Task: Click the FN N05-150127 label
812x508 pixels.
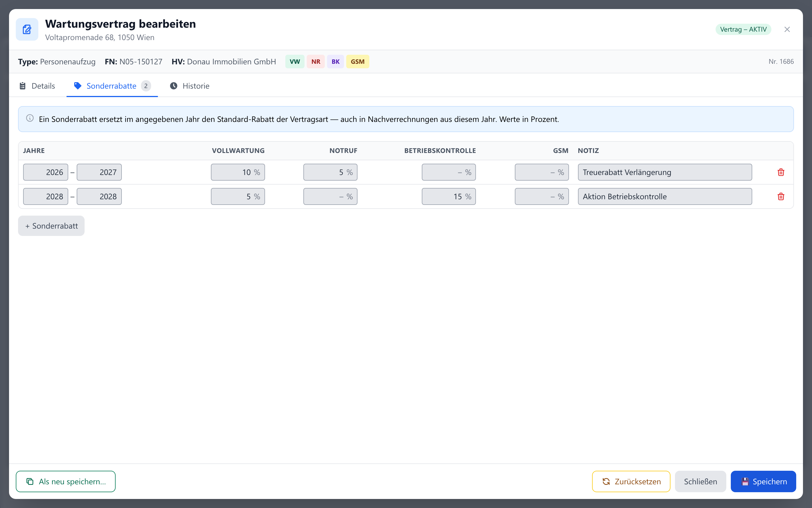Action: point(134,62)
